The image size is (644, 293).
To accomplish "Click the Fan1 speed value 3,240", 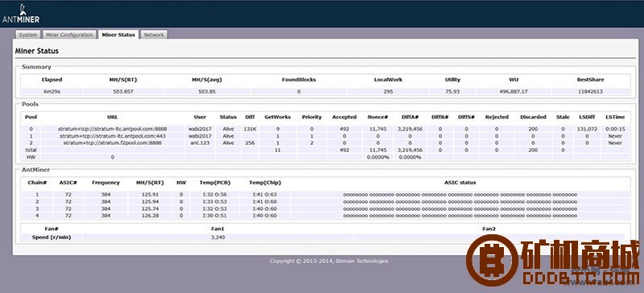I will pos(217,237).
